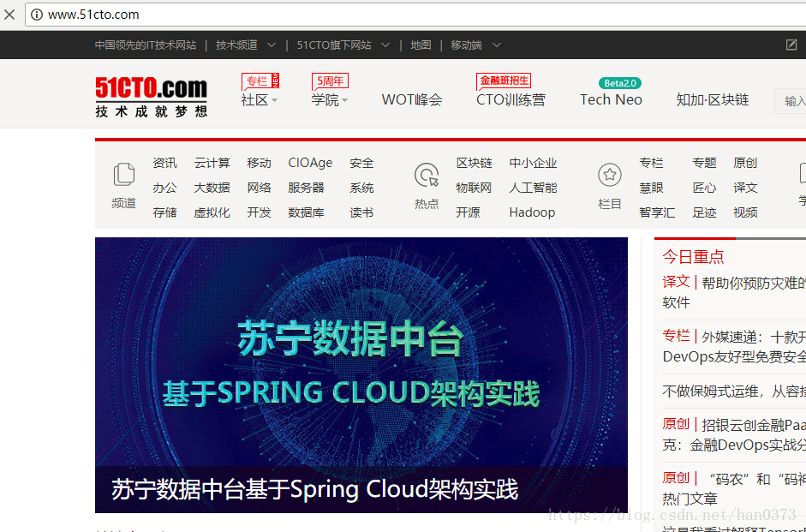Open the 视频 column link
806x532 pixels.
tap(745, 212)
